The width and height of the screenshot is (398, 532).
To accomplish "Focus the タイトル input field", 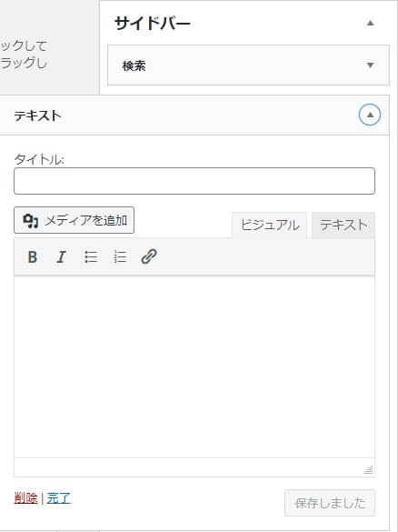I will coord(194,181).
